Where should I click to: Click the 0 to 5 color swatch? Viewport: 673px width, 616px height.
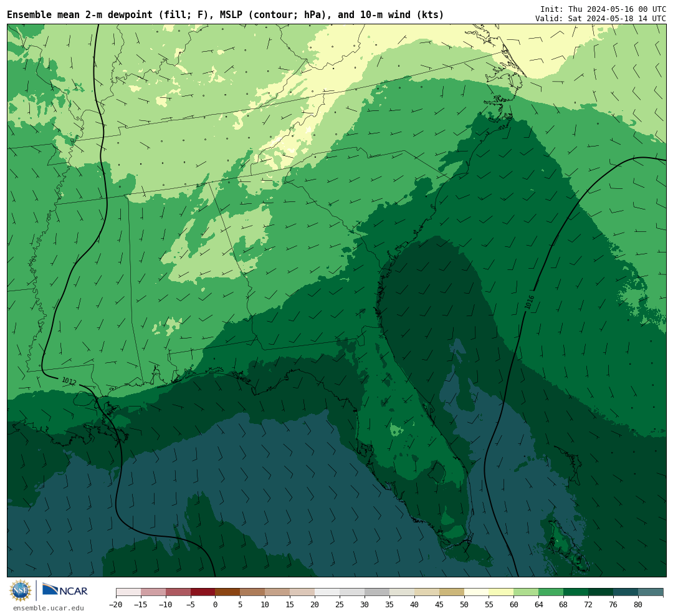(228, 592)
